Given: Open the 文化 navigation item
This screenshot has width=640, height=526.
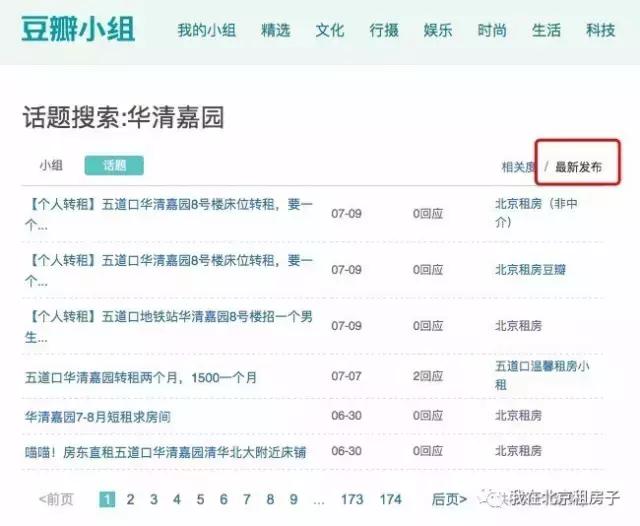Looking at the screenshot, I should coord(330,30).
